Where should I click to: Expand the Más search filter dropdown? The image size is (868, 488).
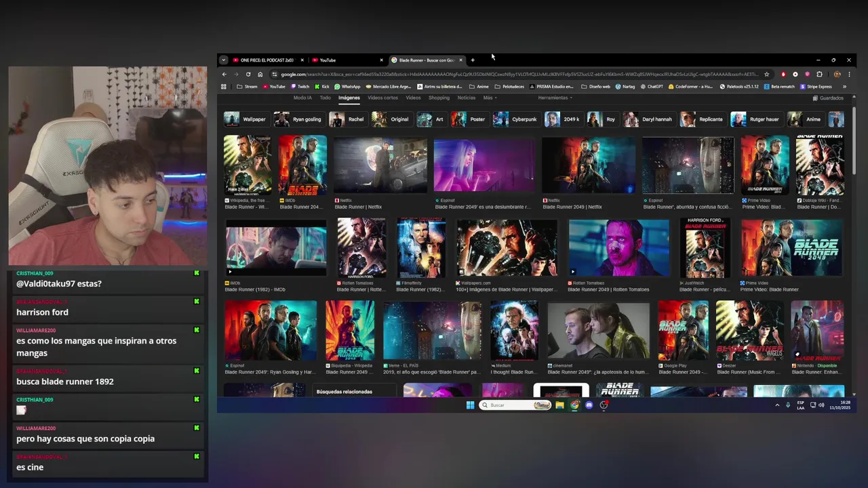point(490,98)
